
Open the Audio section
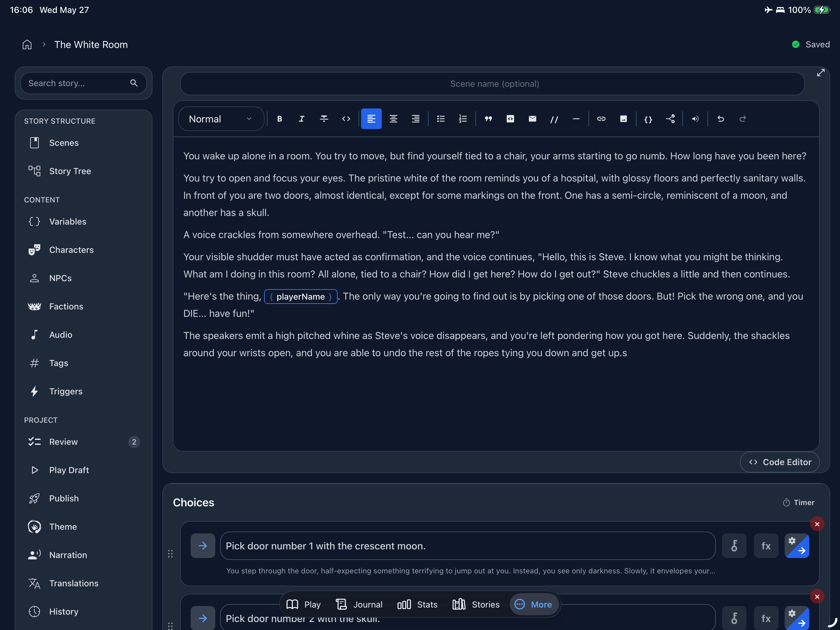click(84, 335)
